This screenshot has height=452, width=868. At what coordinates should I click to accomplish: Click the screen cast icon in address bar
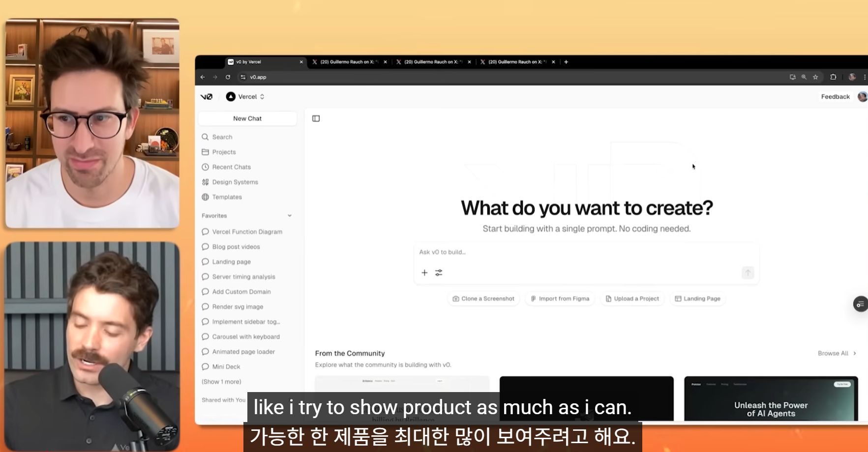pos(792,77)
